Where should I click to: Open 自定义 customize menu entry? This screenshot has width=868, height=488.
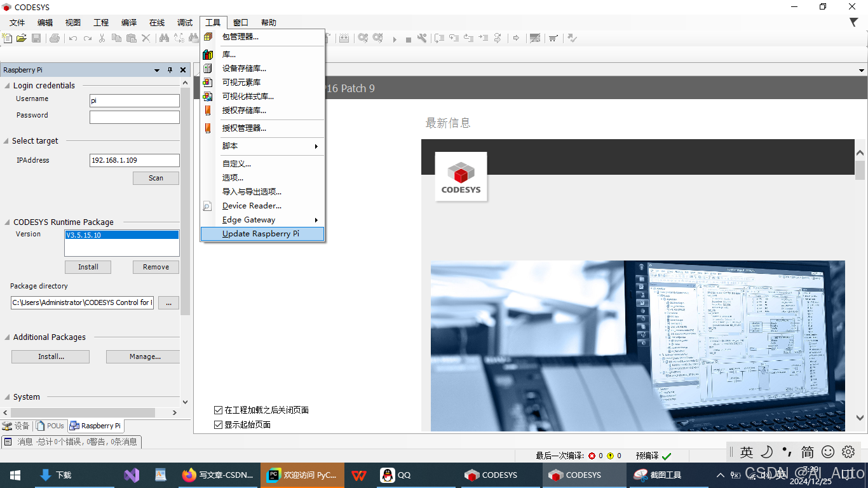[x=262, y=164]
